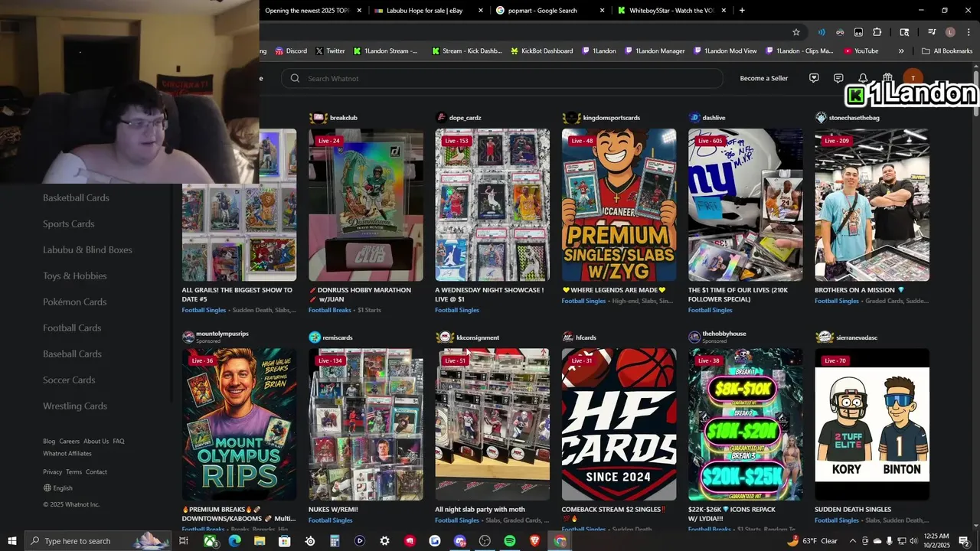Open orange profile avatar in Whatnot header
This screenshot has height=551, width=980.
point(913,78)
